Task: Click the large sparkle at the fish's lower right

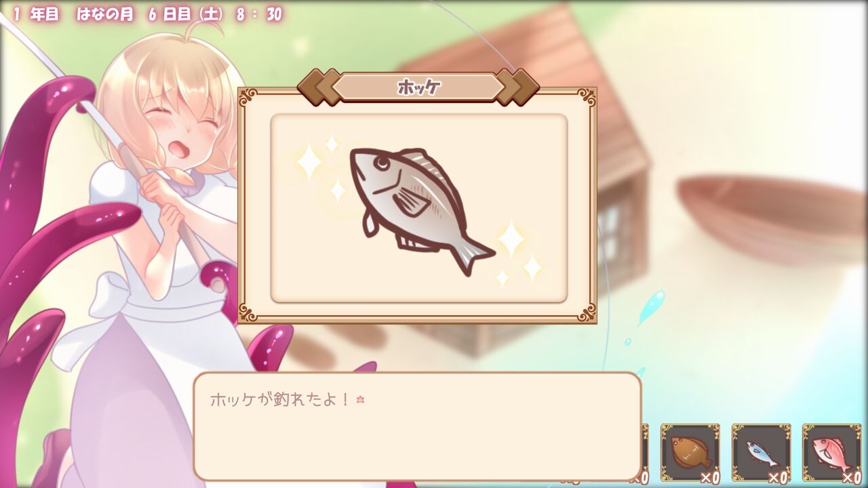Action: [511, 239]
